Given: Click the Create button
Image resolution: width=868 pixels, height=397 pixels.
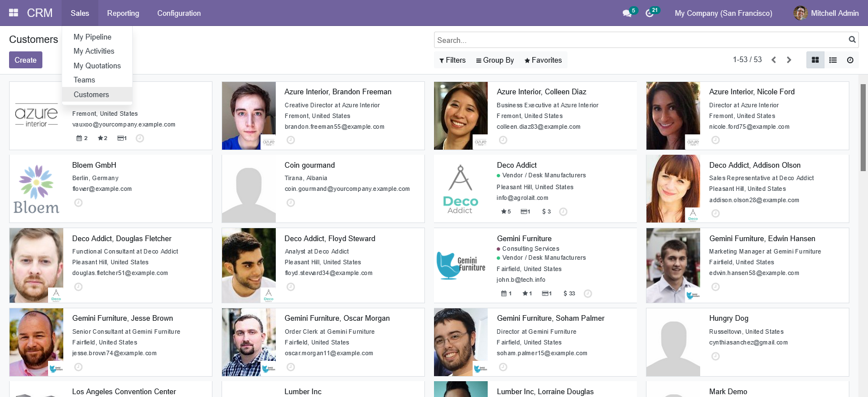Looking at the screenshot, I should tap(25, 60).
